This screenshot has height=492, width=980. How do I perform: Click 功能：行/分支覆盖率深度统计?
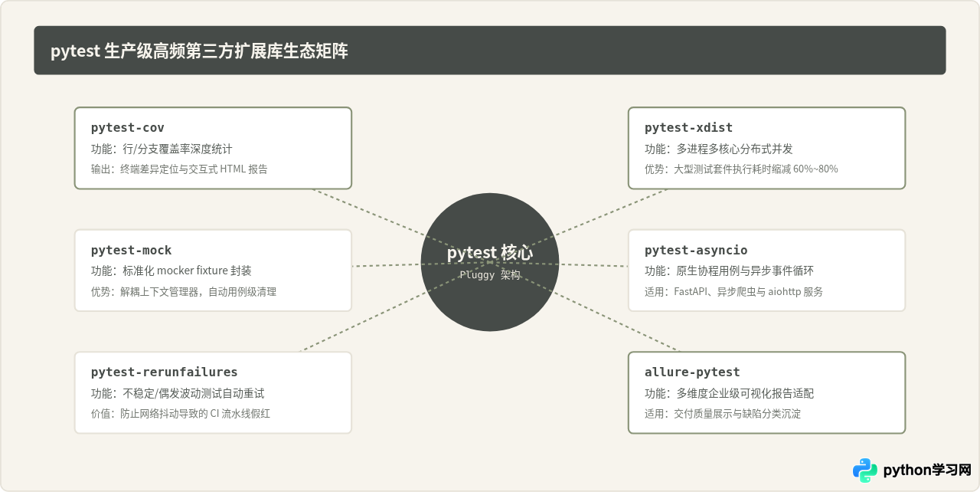pyautogui.click(x=162, y=149)
